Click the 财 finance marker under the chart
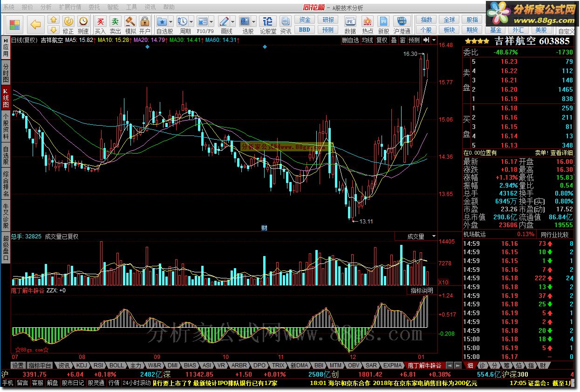The width and height of the screenshot is (580, 392). [264, 228]
